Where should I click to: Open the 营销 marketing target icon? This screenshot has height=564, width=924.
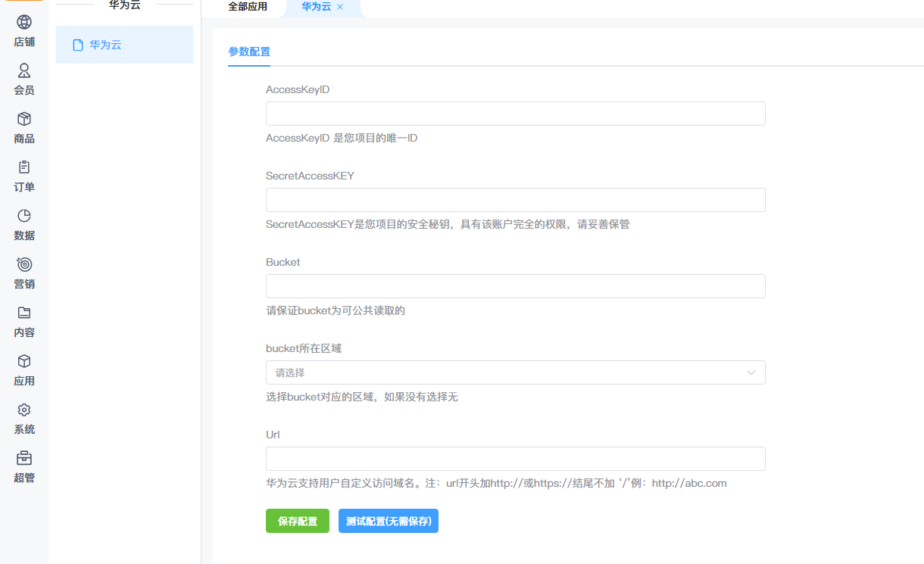pos(24,264)
